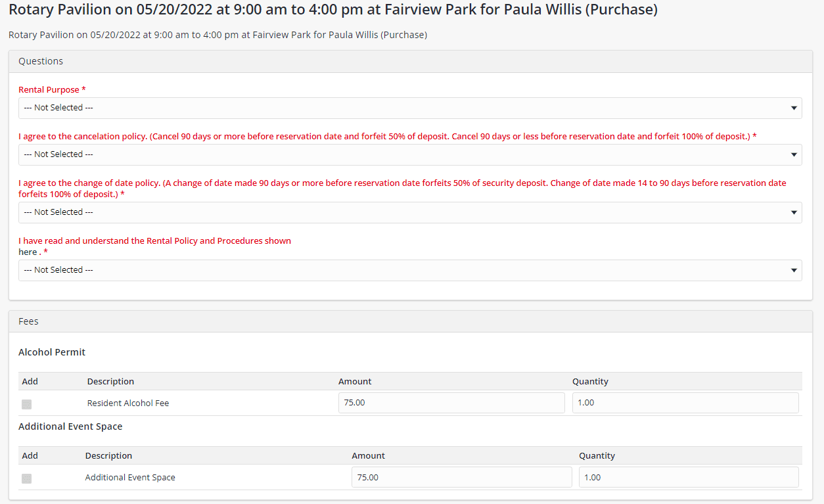Focus the Additional Event Space amount field

tap(461, 477)
